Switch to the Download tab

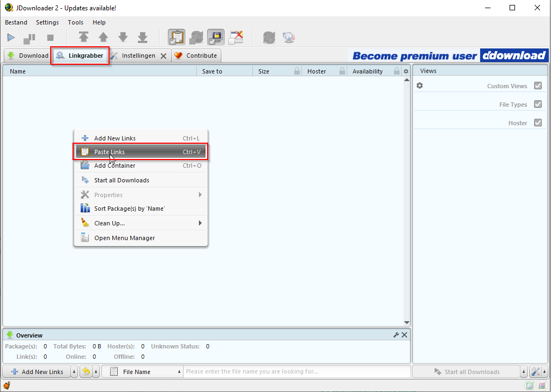click(x=27, y=56)
